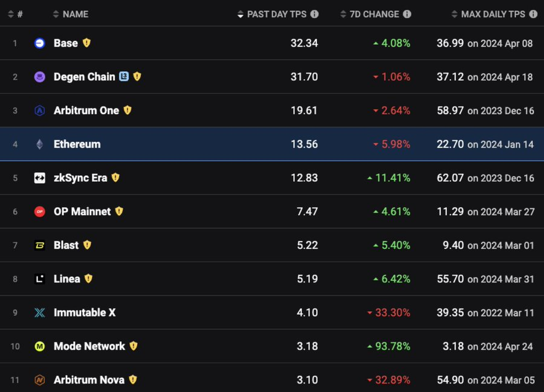Image resolution: width=544 pixels, height=392 pixels.
Task: Sort table by the Name column
Action: [70, 14]
